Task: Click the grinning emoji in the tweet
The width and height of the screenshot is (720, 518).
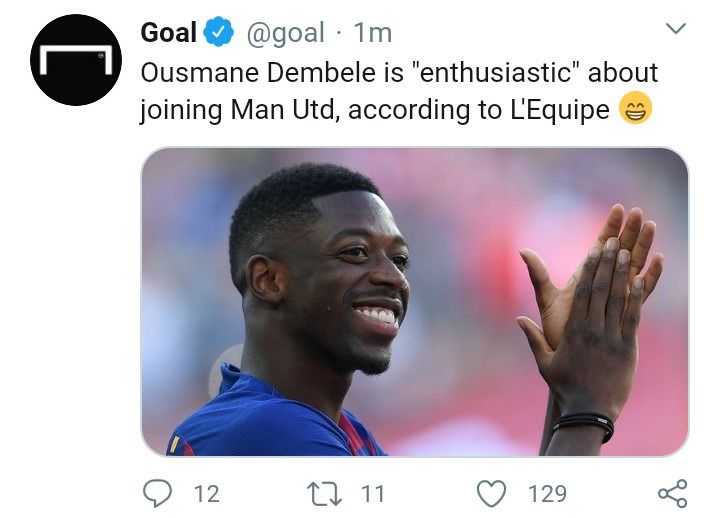Action: click(635, 110)
